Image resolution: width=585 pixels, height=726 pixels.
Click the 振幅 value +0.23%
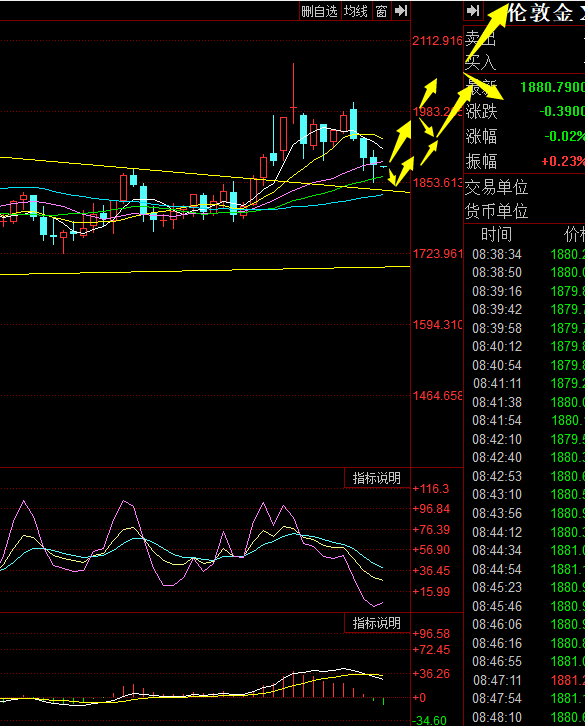[x=563, y=161]
